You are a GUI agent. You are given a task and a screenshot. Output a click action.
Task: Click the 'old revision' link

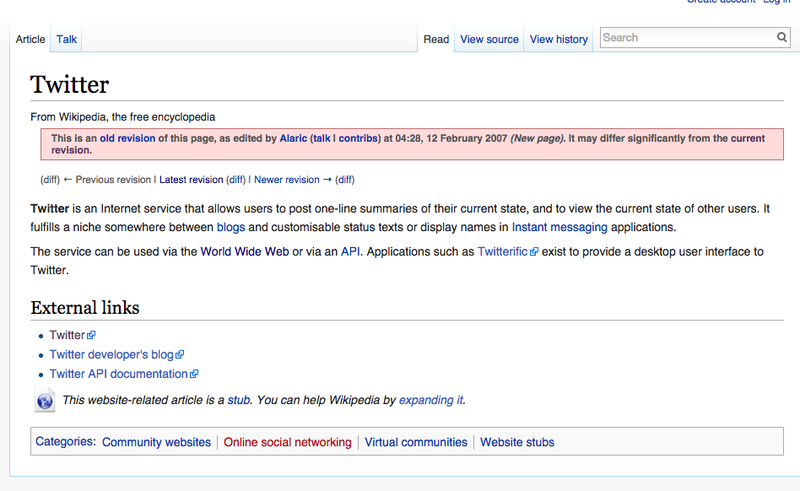(127, 138)
